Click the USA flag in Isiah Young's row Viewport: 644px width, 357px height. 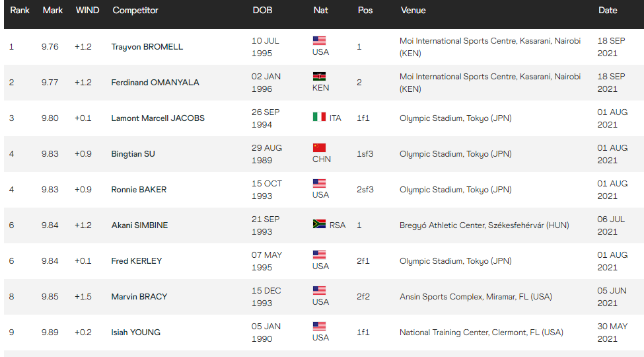click(319, 326)
